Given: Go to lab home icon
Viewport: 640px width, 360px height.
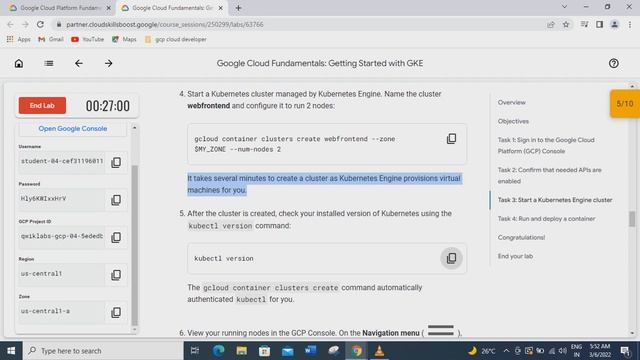Looking at the screenshot, I should 19,63.
